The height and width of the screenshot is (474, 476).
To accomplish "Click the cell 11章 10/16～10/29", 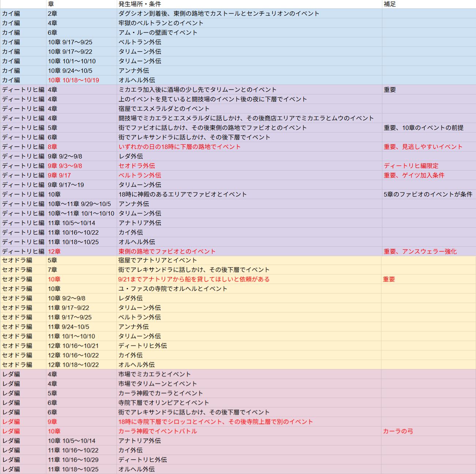I will 81,460.
